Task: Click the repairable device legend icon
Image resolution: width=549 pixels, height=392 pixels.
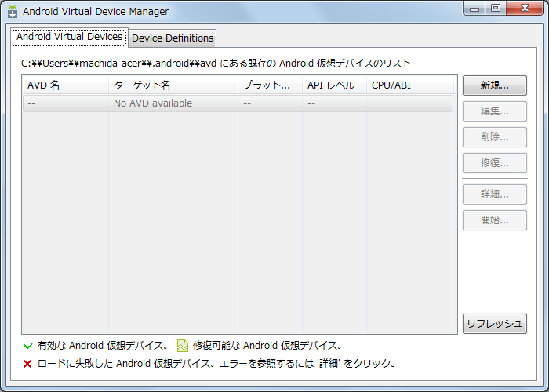Action: 183,345
